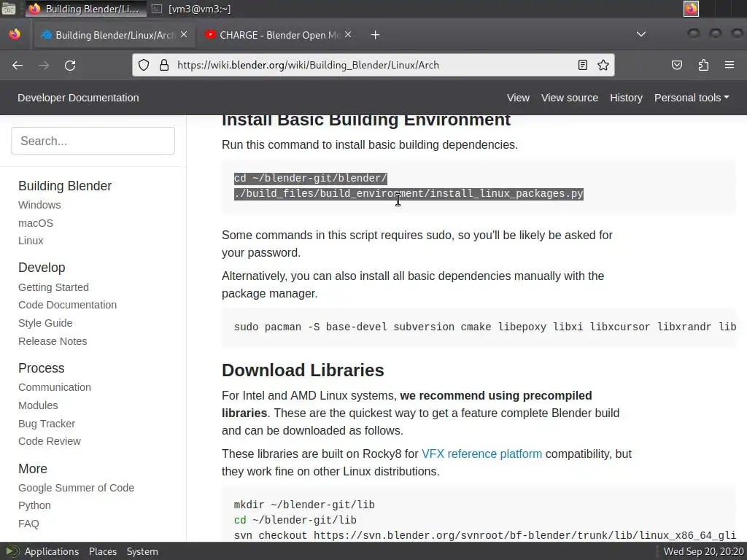Open the extensions puzzle icon
The image size is (747, 560).
pos(703,65)
